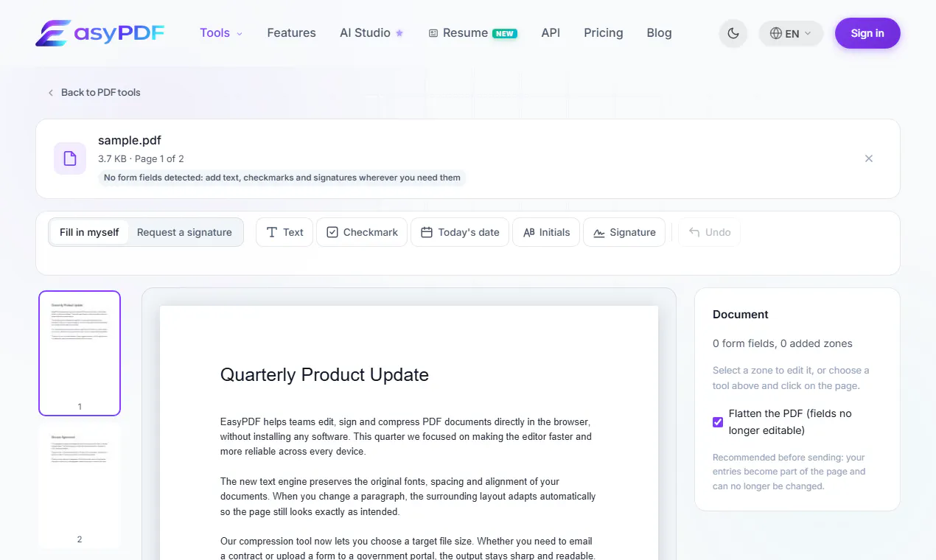Viewport: 936px width, 560px height.
Task: Select the Signature tool
Action: coord(624,232)
